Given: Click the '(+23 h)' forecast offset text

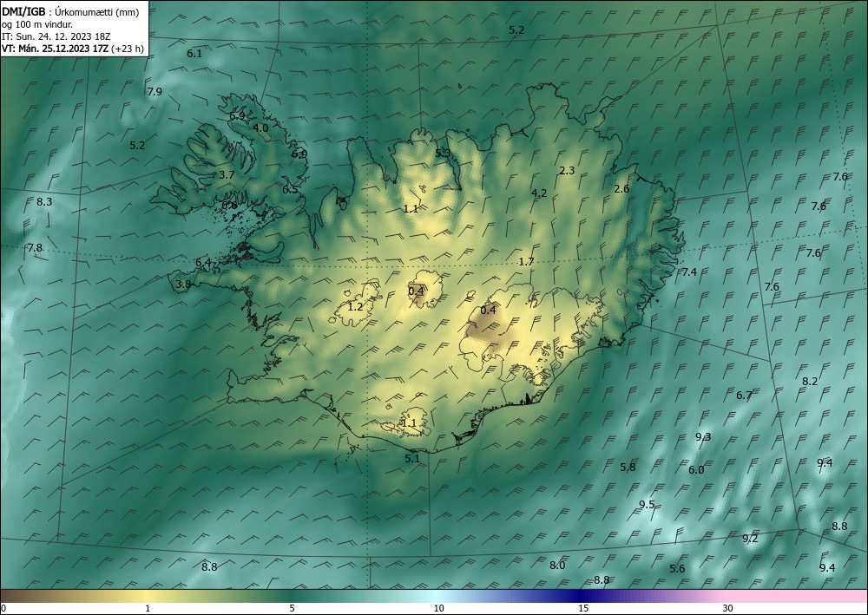Looking at the screenshot, I should point(128,49).
